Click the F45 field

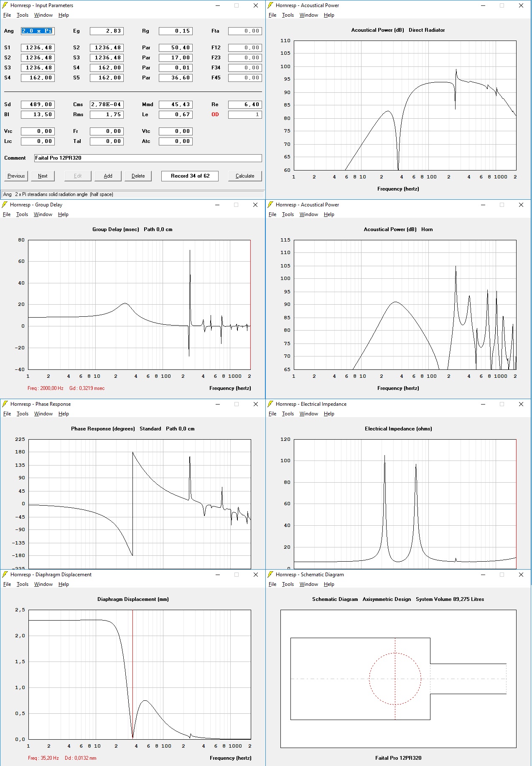click(x=245, y=78)
